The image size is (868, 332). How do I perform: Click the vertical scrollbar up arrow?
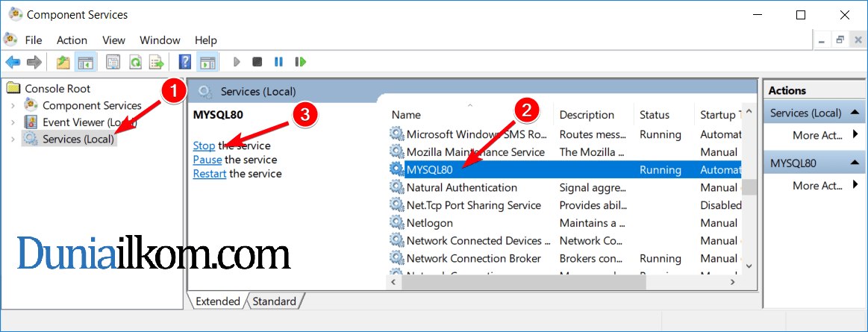point(749,113)
